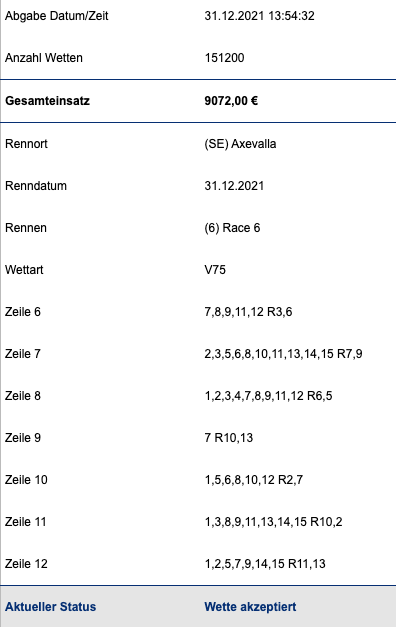Image resolution: width=396 pixels, height=627 pixels.
Task: Click the Aktueller Status label
Action: [50, 607]
